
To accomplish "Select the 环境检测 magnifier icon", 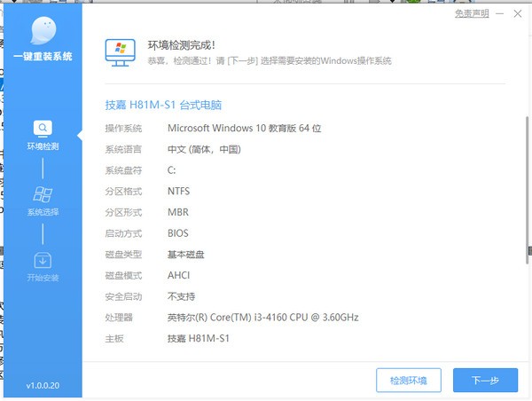I will click(x=43, y=129).
